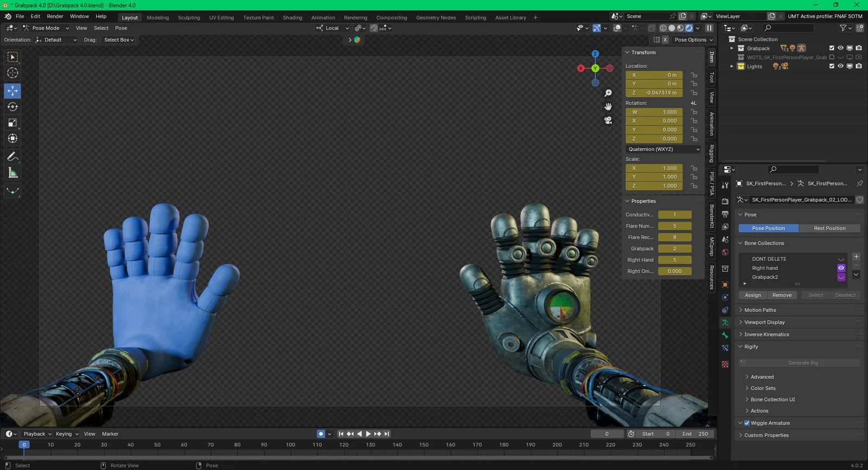
Task: Open the Texture properties tab icon
Action: point(725,364)
